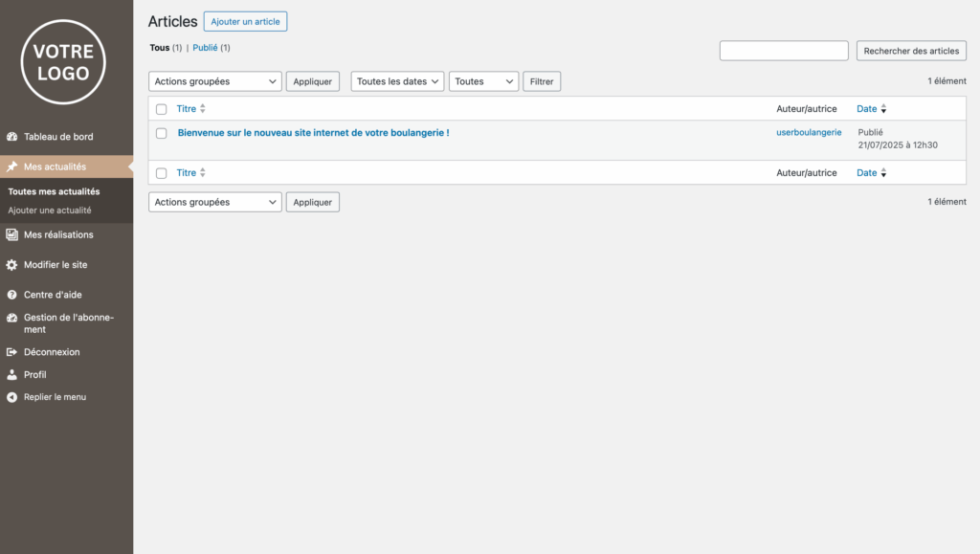The height and width of the screenshot is (554, 980).
Task: Collapse the menu with the Replier arrow icon
Action: pyautogui.click(x=12, y=397)
